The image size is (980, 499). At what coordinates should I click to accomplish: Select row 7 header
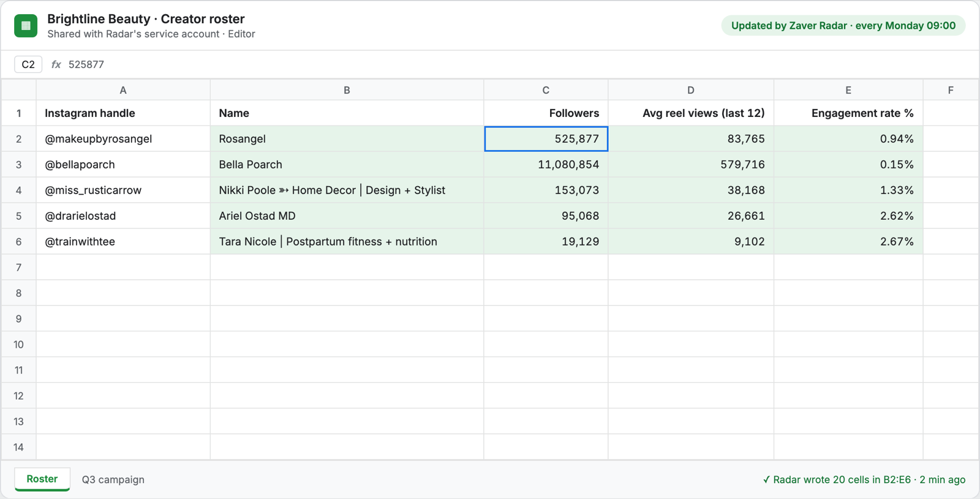tap(19, 268)
